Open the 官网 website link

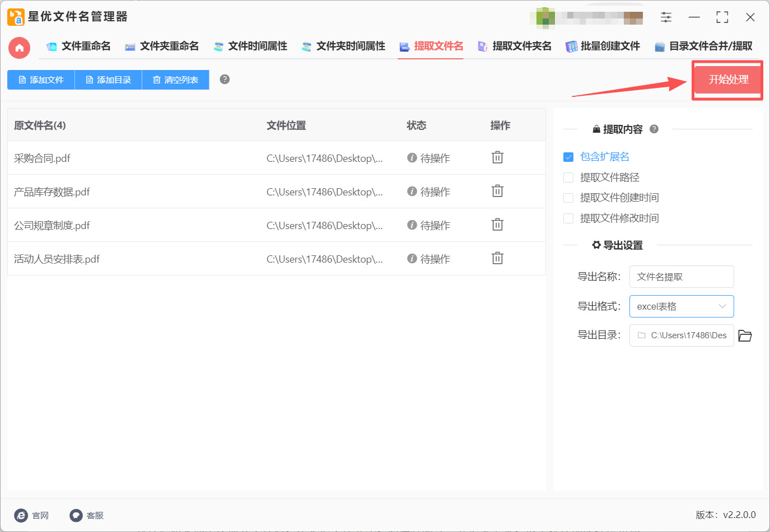[31, 515]
